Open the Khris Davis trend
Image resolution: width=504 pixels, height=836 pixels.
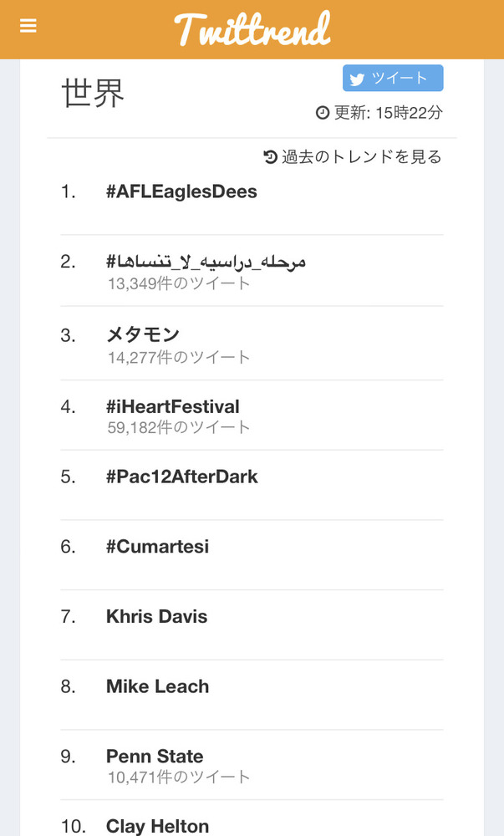pyautogui.click(x=156, y=617)
